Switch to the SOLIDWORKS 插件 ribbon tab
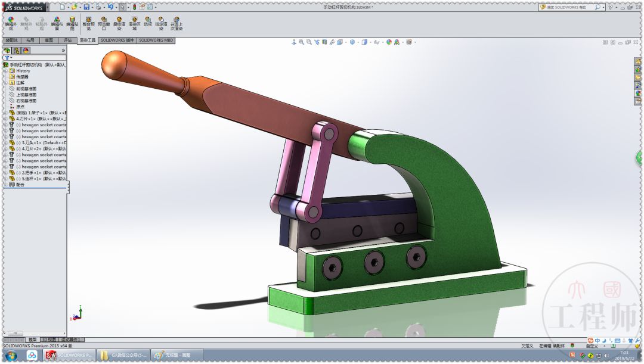644x364 pixels. pos(117,41)
